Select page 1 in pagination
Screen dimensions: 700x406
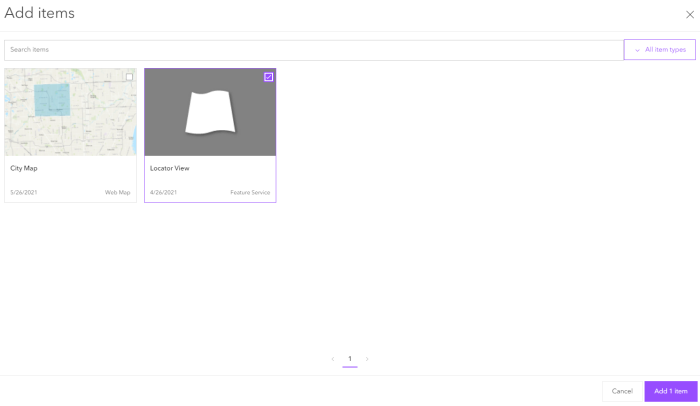350,359
